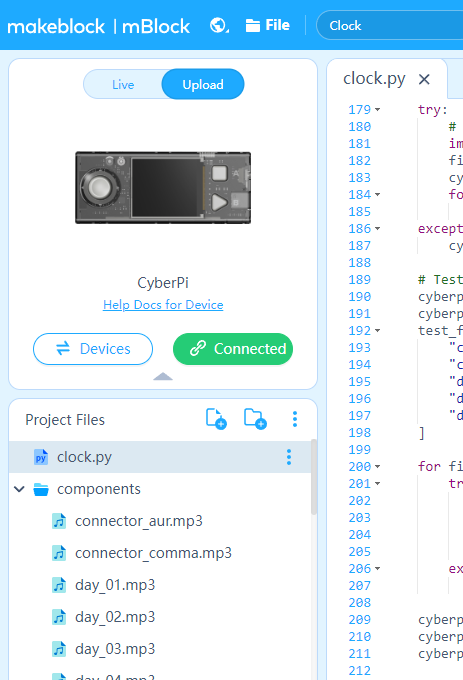463x680 pixels.
Task: Click the connector_aur.mp3 audio icon
Action: 59,521
